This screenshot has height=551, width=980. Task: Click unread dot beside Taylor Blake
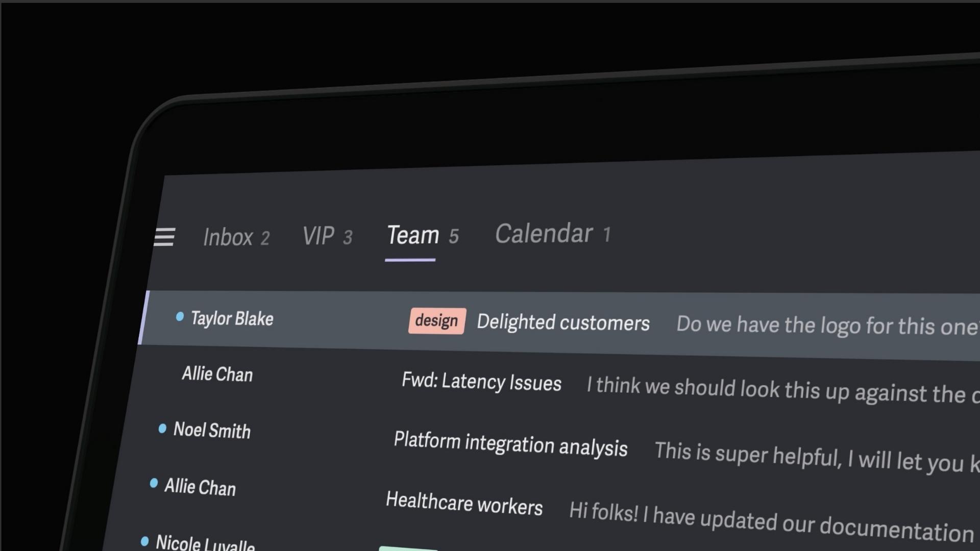point(180,317)
